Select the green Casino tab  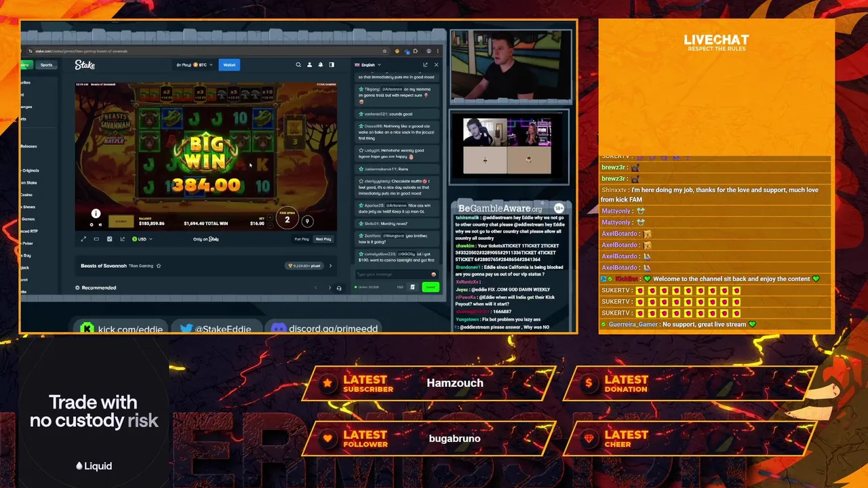[26, 65]
